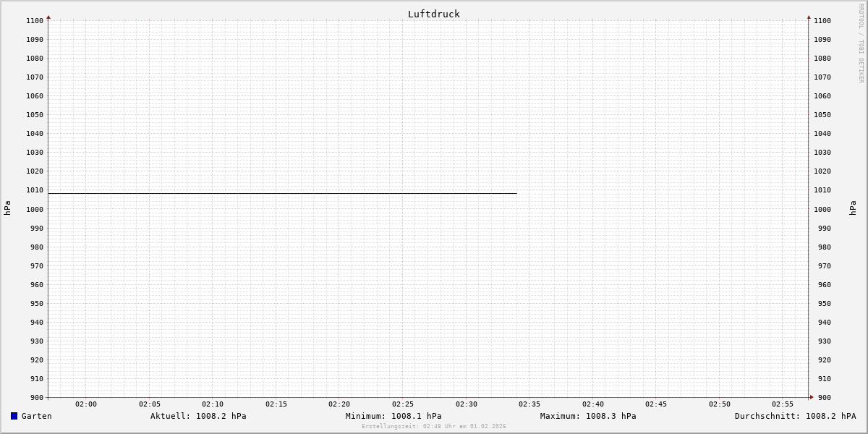
Task: Click the red arrow atop the left y-axis
Action: 48,17
